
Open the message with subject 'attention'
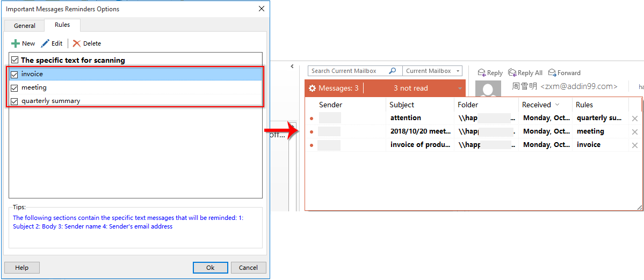coord(406,117)
